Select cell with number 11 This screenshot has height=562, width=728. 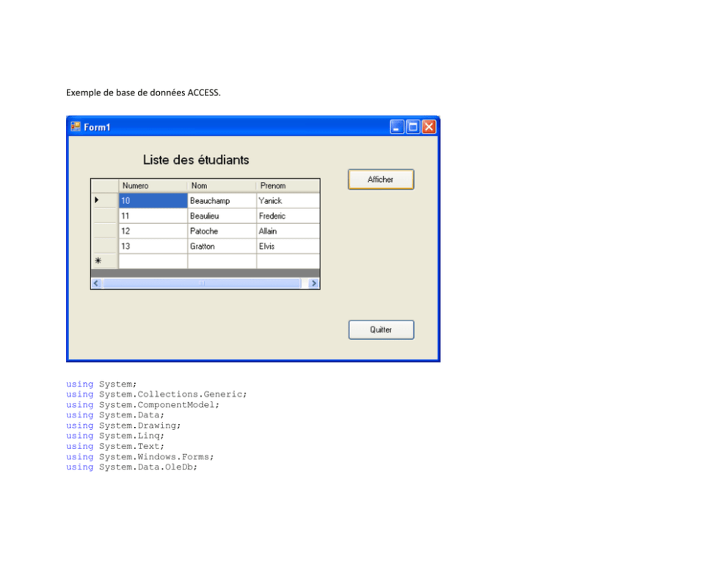click(153, 216)
